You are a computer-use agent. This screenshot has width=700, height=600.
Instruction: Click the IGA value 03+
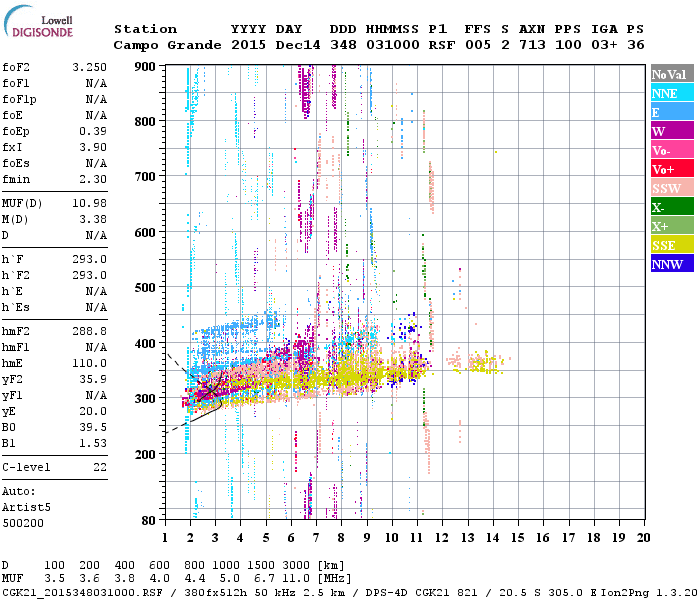[x=604, y=45]
